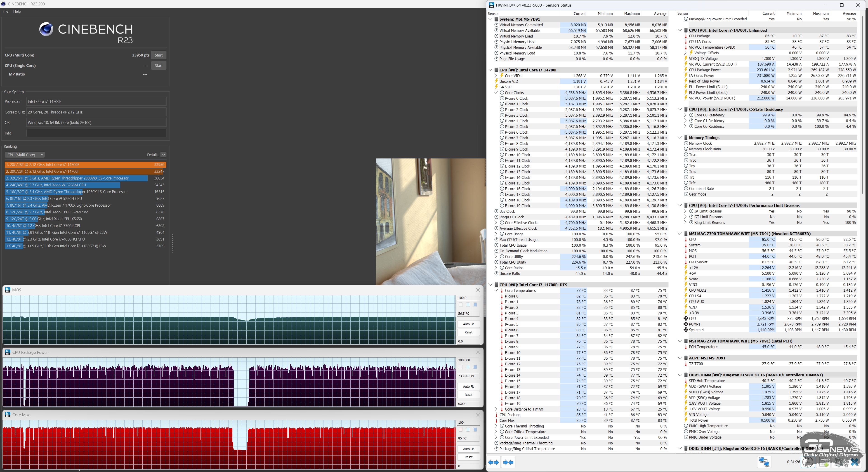Click the light-blue middle swatch in Package Power graph

tap(468, 367)
